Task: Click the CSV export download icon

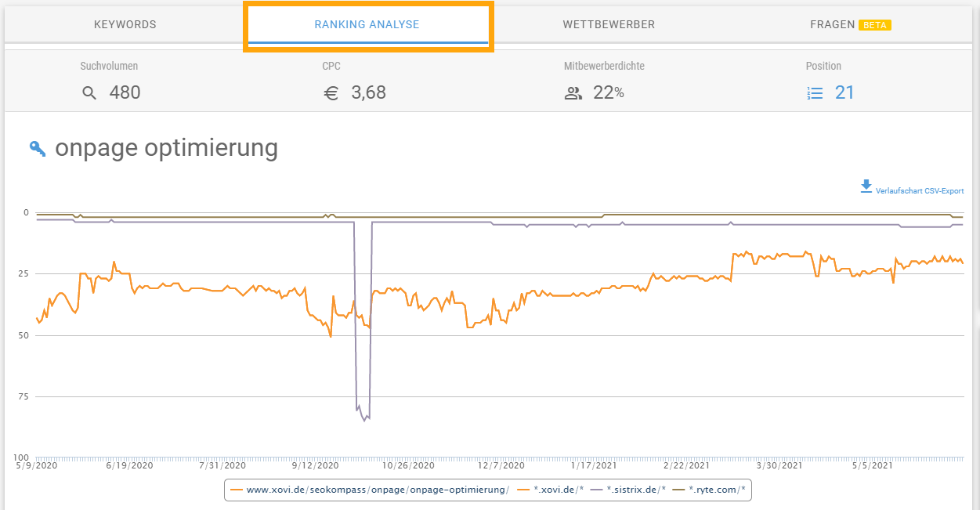Action: pyautogui.click(x=866, y=186)
